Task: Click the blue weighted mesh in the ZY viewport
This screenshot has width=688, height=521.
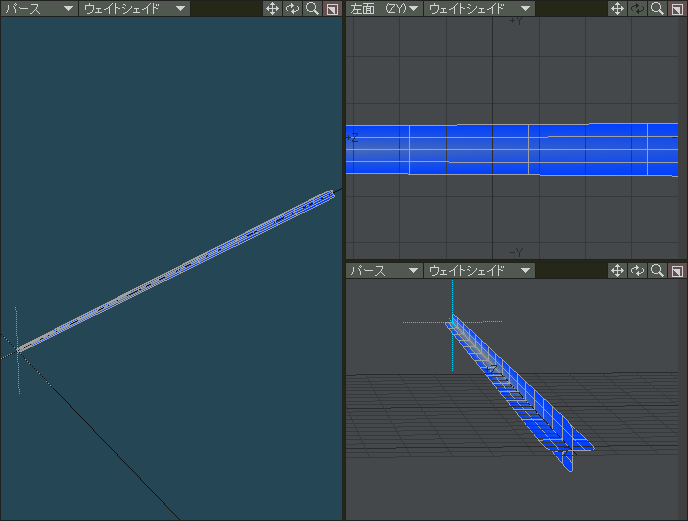Action: [x=512, y=150]
